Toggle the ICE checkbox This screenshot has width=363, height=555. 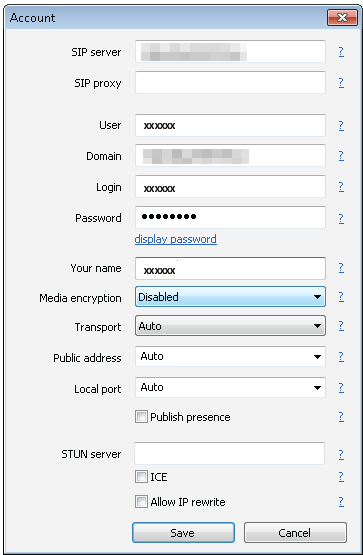(x=141, y=476)
